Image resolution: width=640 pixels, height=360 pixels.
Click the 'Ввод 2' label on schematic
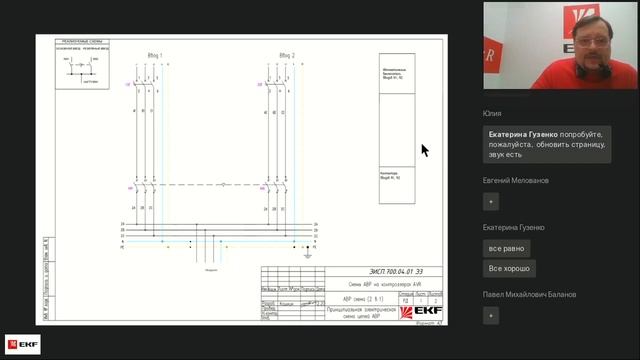click(287, 55)
